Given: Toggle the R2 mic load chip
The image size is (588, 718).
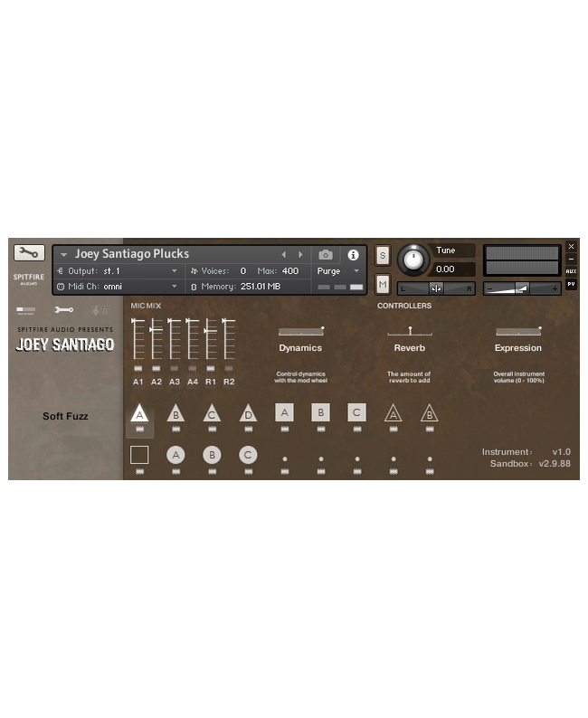Looking at the screenshot, I should pos(229,369).
